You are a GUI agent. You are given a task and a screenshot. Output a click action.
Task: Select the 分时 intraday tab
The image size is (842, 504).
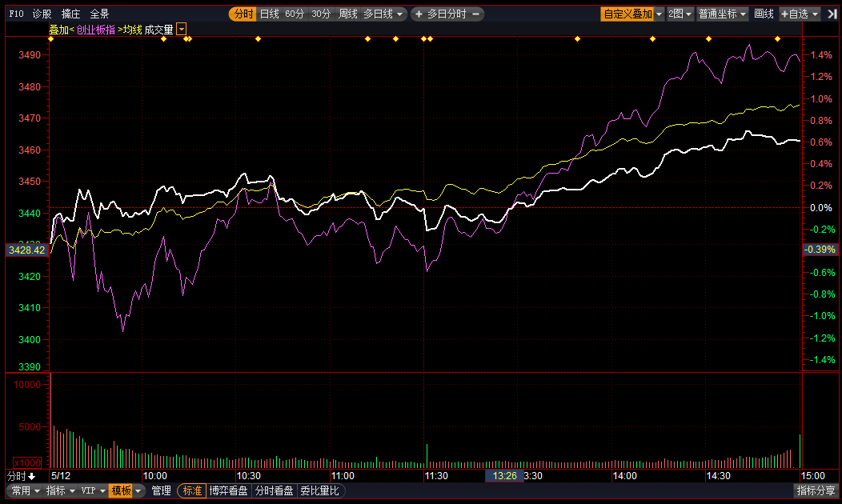coord(243,14)
